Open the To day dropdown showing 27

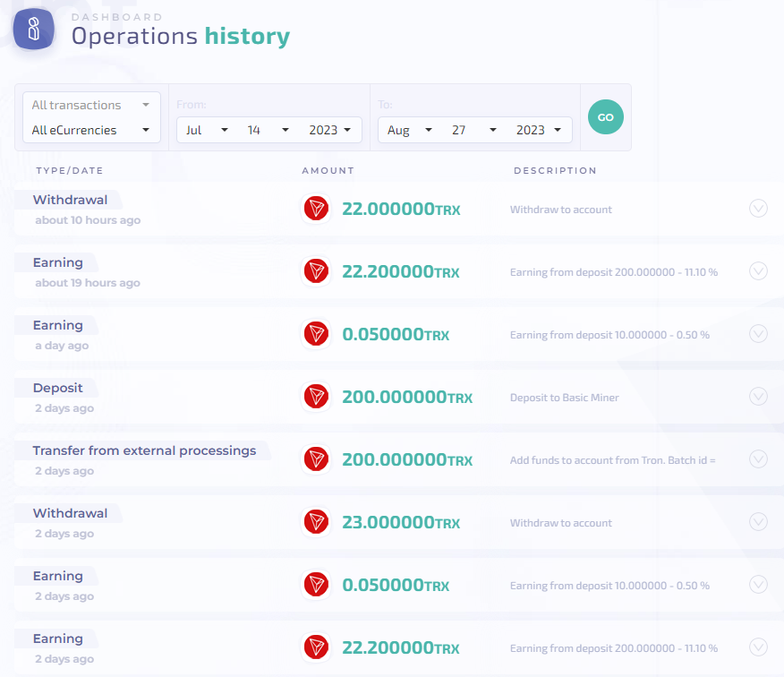473,130
